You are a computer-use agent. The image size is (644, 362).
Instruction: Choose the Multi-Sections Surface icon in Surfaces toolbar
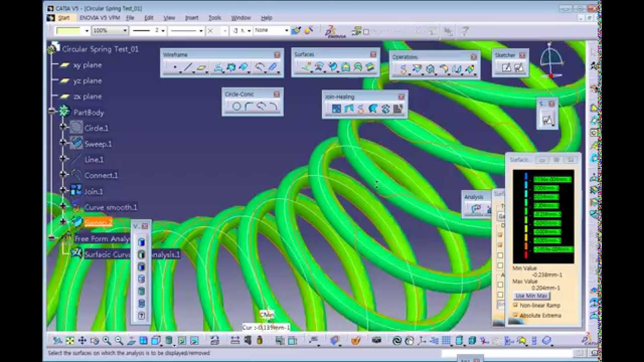click(358, 67)
